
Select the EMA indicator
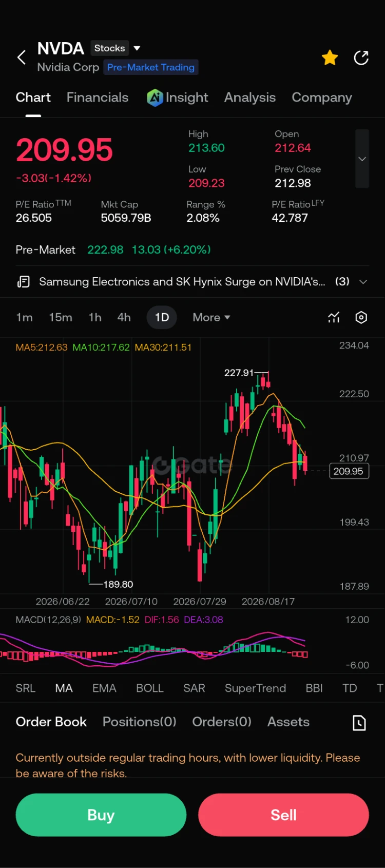click(104, 688)
